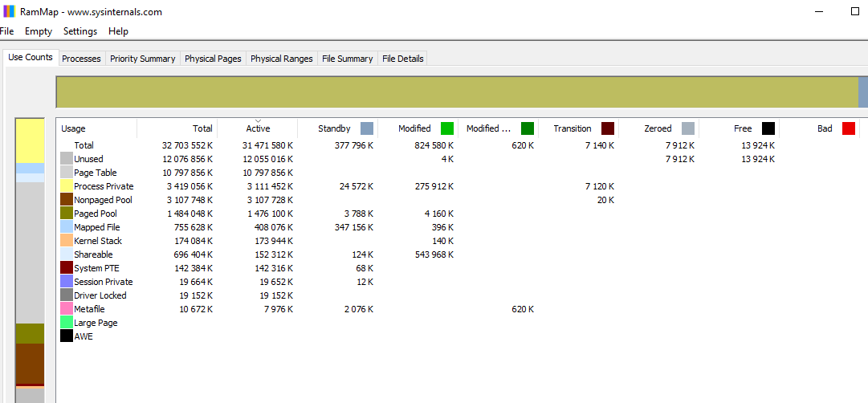Open the Empty menu
Image resolution: width=868 pixels, height=403 pixels.
pos(39,31)
